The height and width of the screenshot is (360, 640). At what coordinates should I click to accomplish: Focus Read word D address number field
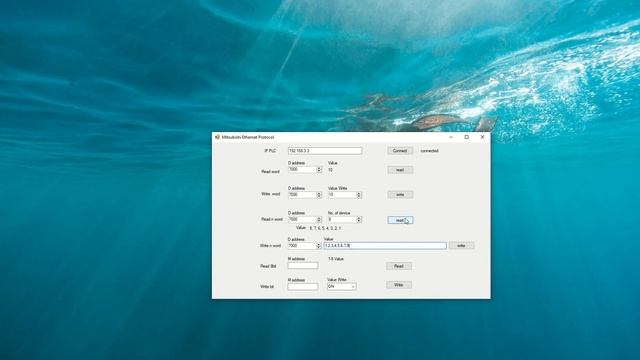click(302, 170)
